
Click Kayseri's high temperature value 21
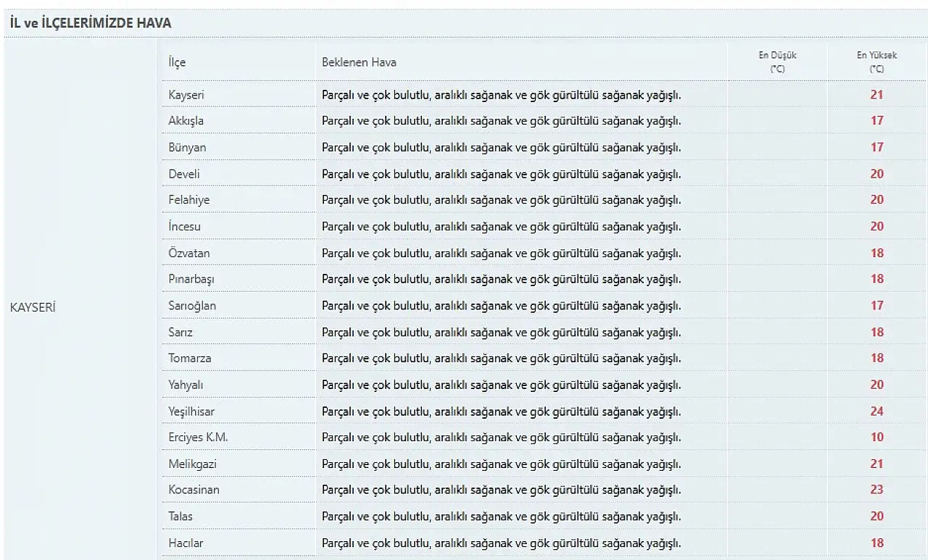(x=877, y=95)
